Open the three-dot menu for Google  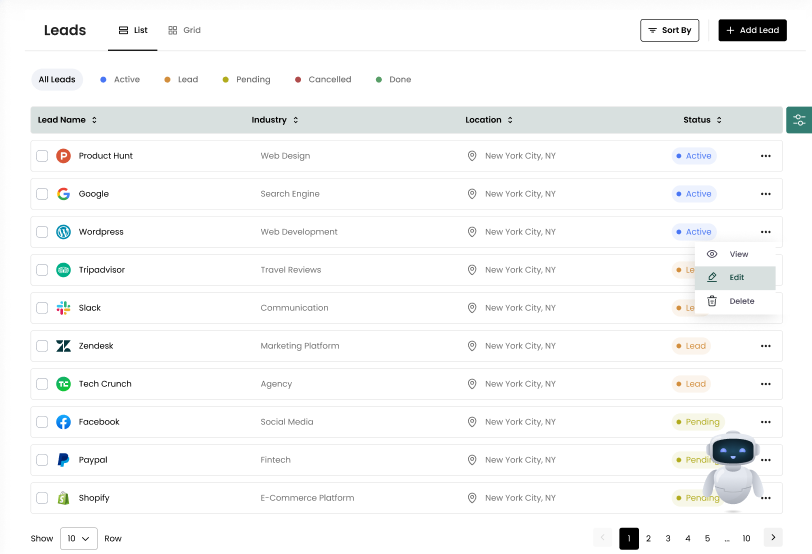click(765, 194)
